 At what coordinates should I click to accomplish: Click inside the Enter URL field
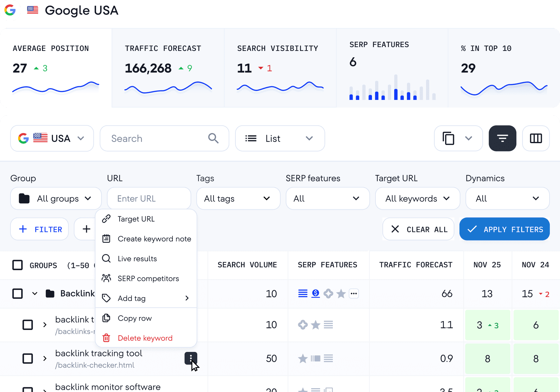(149, 198)
